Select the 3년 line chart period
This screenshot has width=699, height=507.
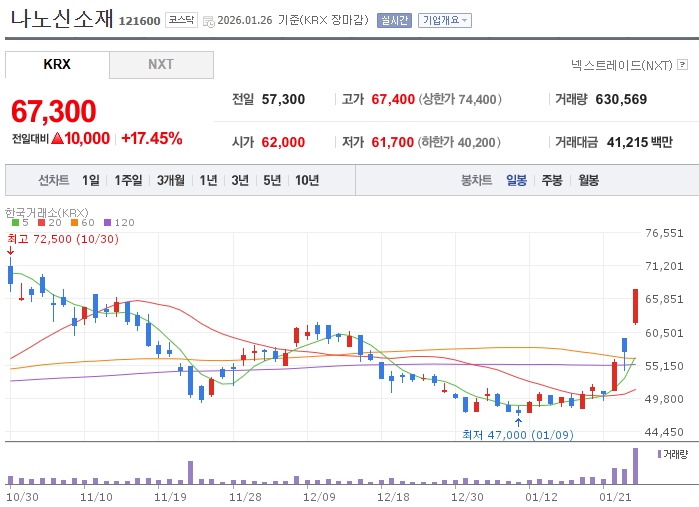[x=240, y=180]
